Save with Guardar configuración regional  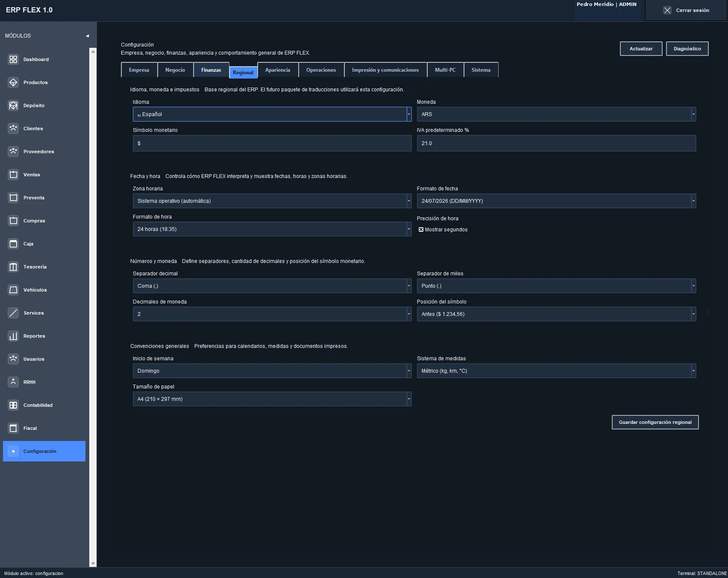[x=655, y=422]
